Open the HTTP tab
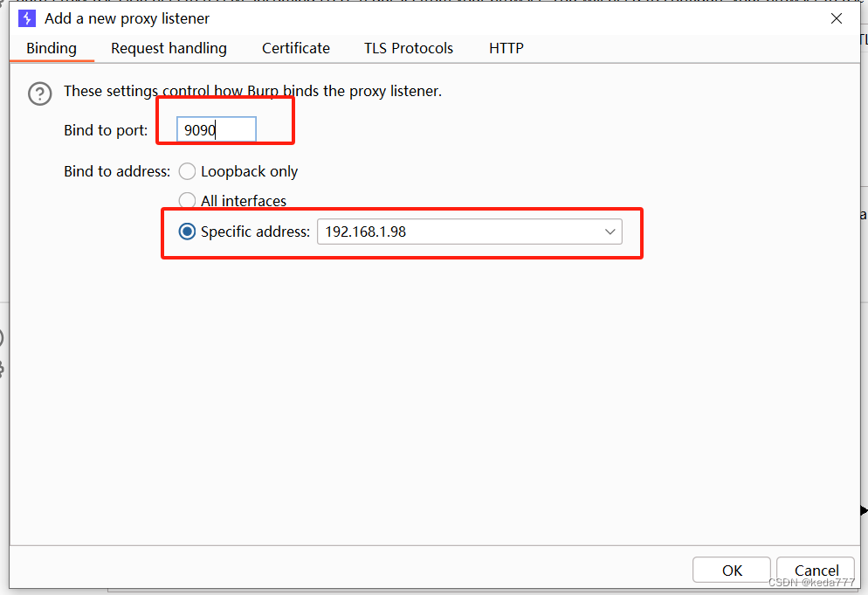 (506, 48)
